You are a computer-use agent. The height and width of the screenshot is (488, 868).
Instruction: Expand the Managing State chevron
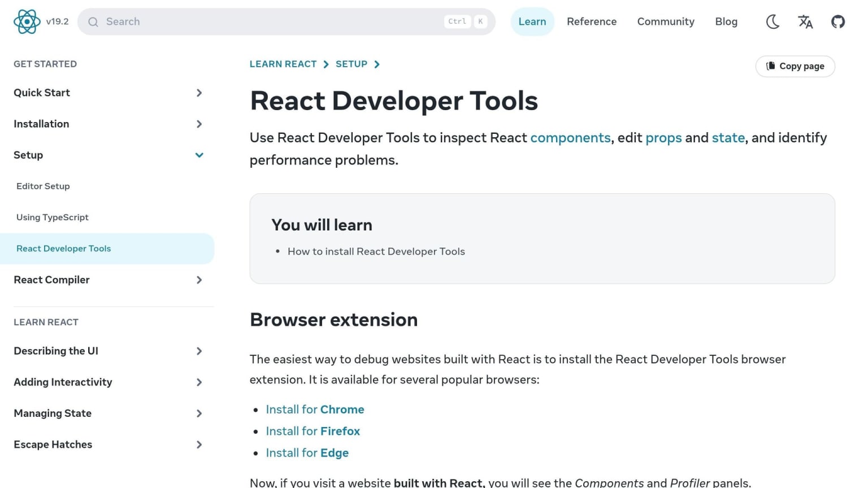(199, 413)
